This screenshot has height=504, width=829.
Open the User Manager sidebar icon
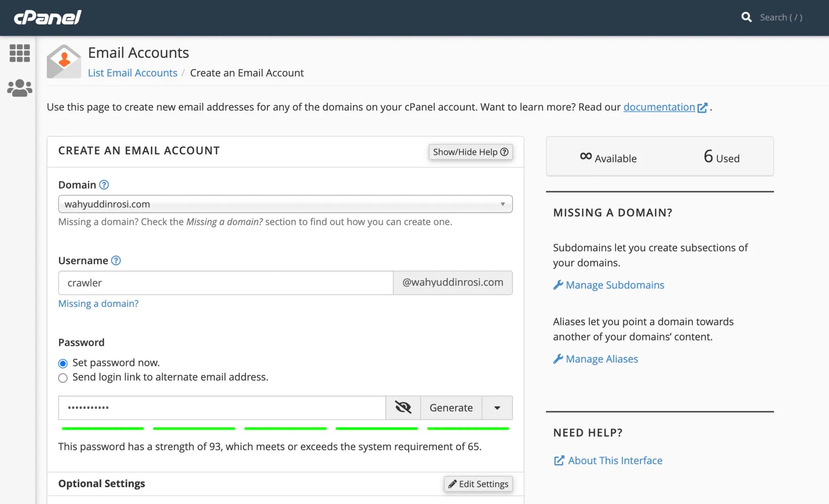coord(20,88)
